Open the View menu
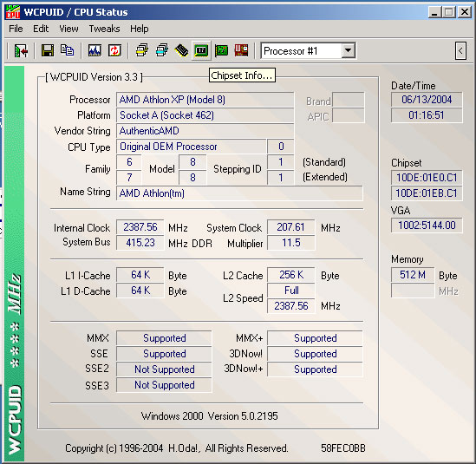This screenshot has width=476, height=464. pos(68,29)
